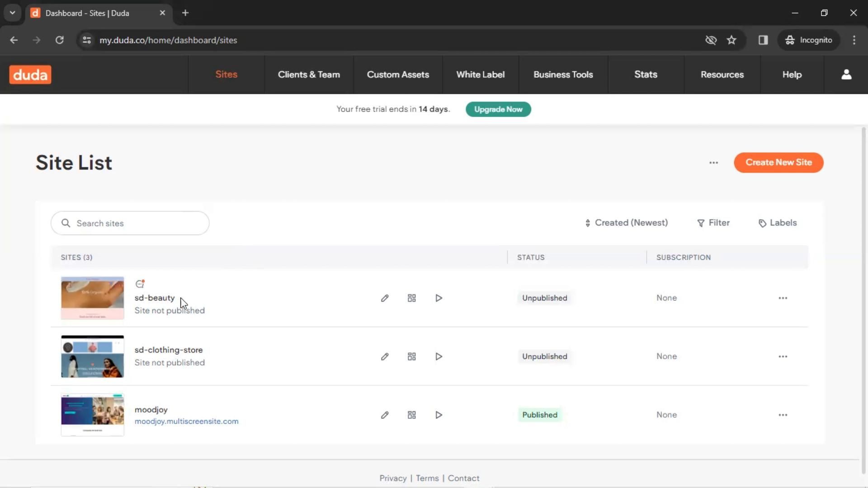
Task: Open more options for the sd-clothing-store row
Action: coord(783,357)
